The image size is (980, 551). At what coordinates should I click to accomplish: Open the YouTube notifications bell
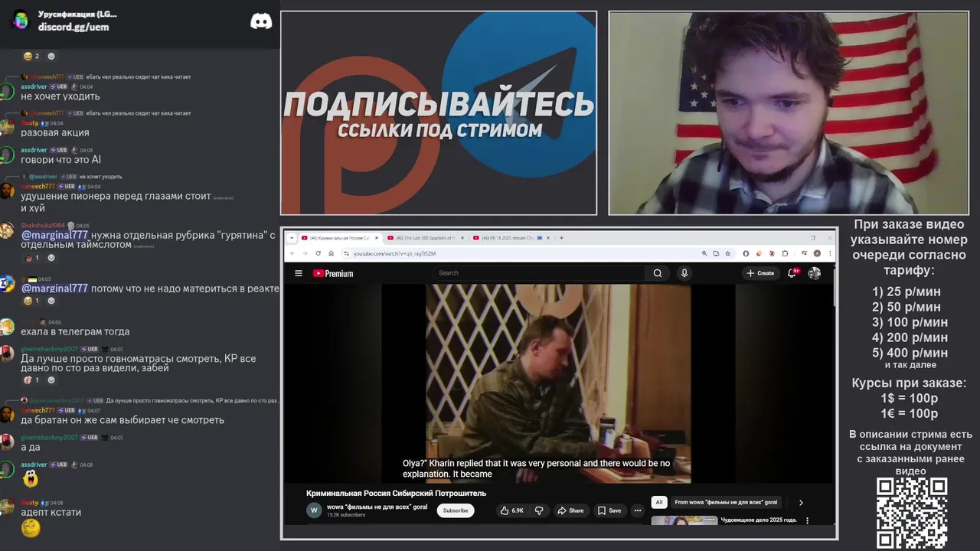pos(792,272)
